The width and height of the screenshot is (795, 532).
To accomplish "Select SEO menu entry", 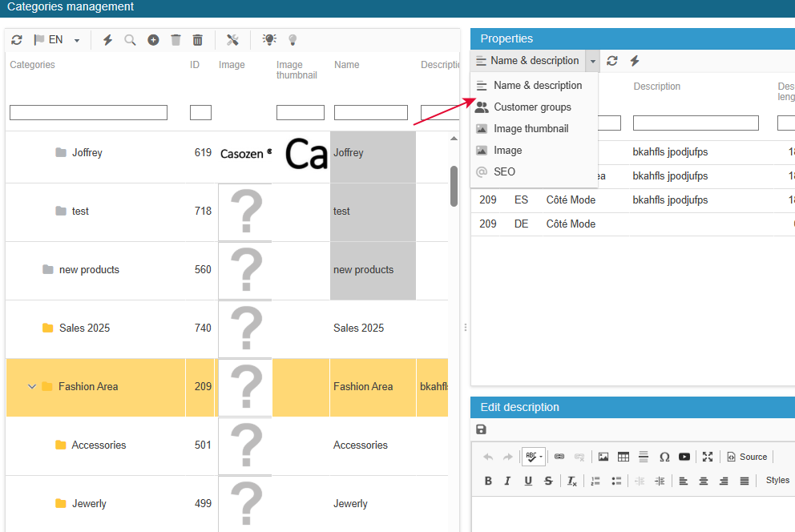I will click(535, 171).
